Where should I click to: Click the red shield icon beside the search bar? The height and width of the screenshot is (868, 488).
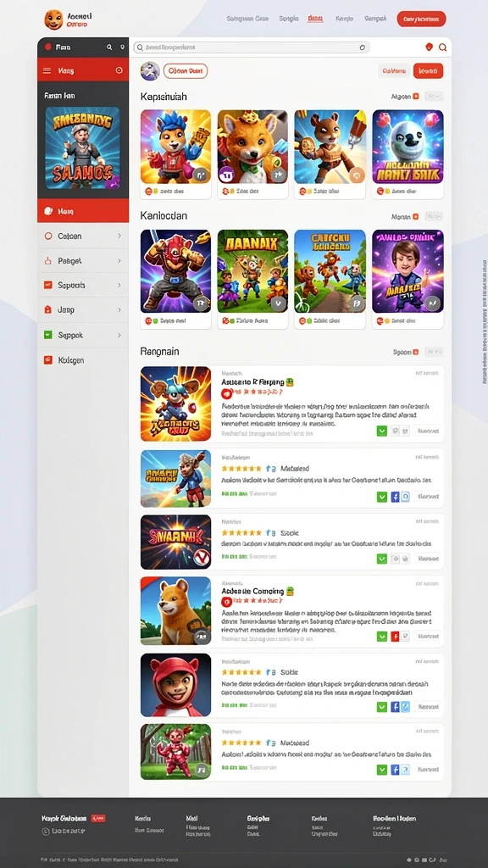pos(429,47)
